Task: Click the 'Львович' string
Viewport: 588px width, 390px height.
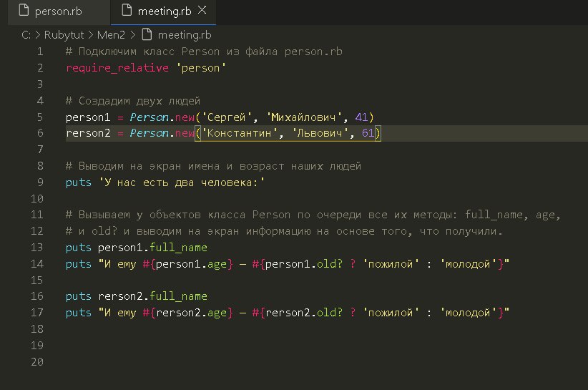Action: pos(320,133)
